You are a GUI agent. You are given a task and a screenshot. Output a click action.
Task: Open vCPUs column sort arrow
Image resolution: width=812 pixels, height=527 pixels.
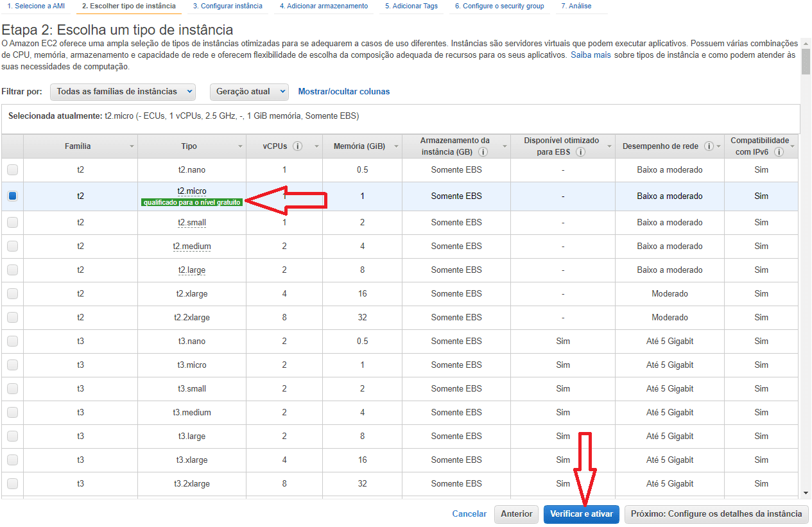click(316, 147)
